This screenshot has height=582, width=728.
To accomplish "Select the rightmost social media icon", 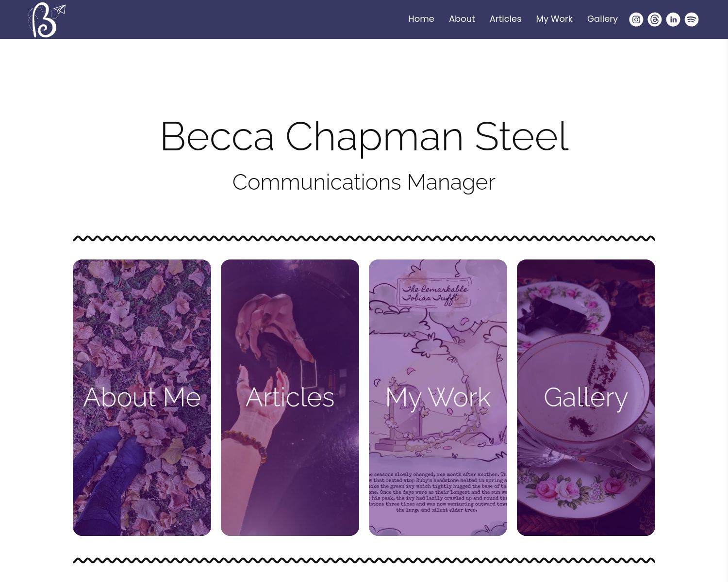I will click(691, 19).
